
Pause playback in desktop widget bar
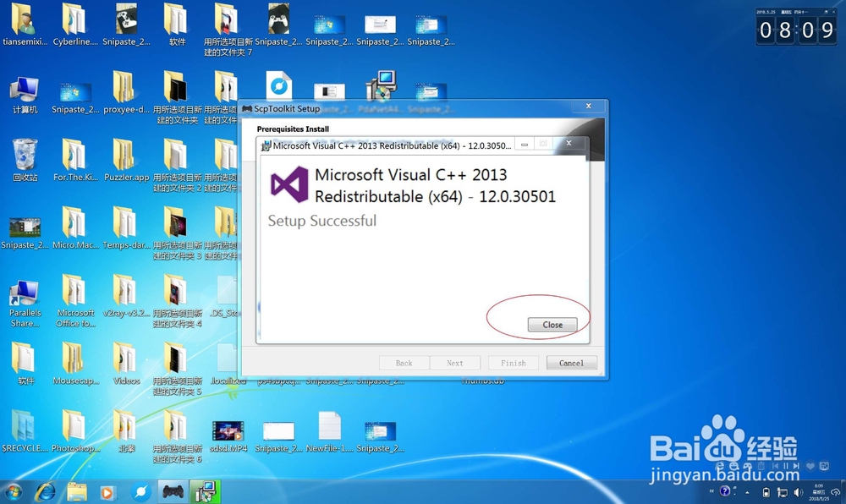point(786,466)
